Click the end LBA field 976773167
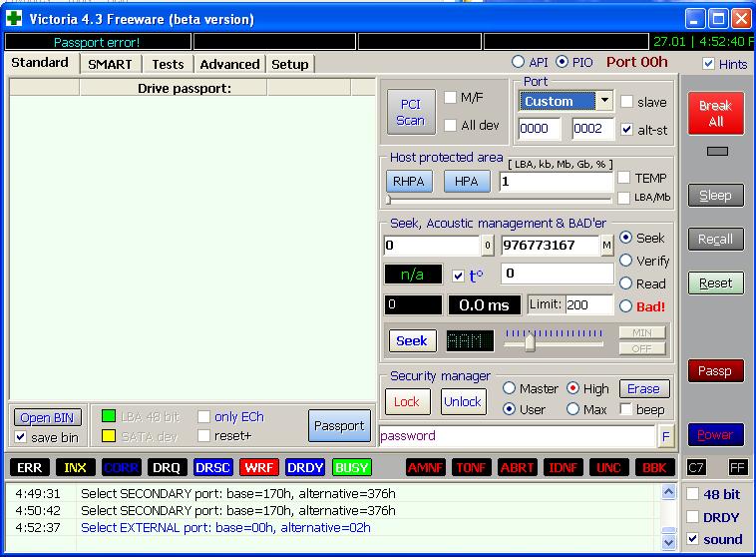Screen dimensions: 756x557 550,246
